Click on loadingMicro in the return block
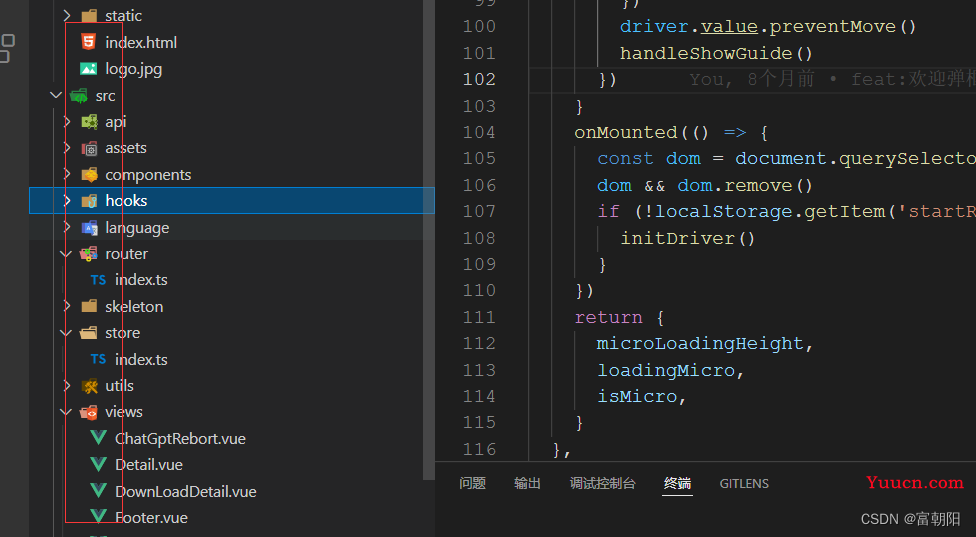The width and height of the screenshot is (976, 537). [x=666, y=370]
